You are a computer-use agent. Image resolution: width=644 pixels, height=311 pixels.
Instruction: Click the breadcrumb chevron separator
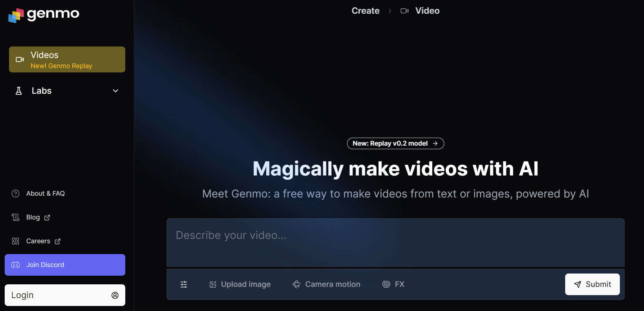390,11
